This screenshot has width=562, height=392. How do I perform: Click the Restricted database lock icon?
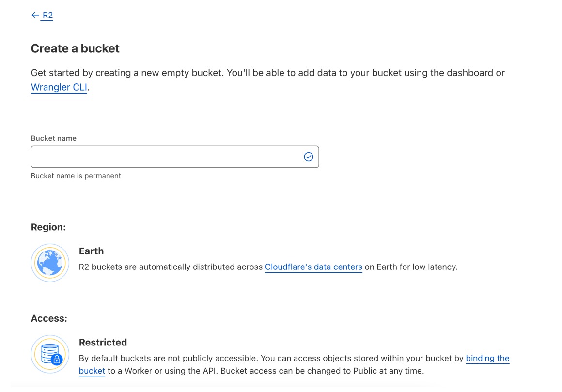click(x=50, y=354)
